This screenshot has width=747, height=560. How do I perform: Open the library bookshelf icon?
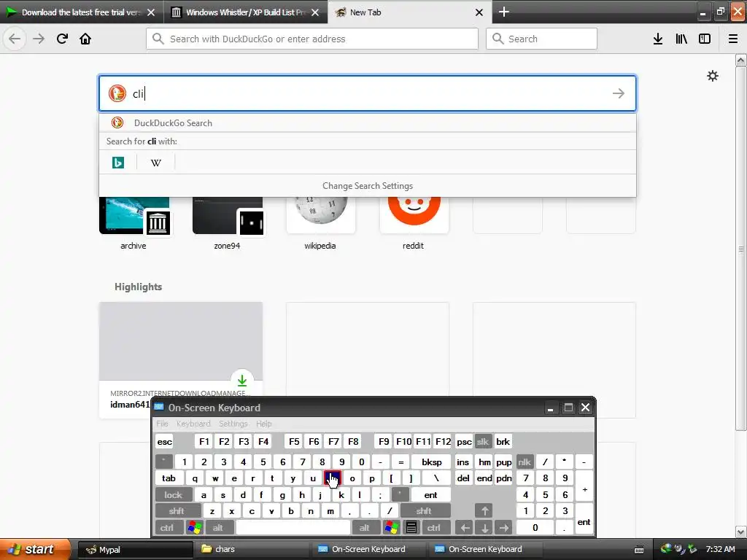click(x=681, y=39)
